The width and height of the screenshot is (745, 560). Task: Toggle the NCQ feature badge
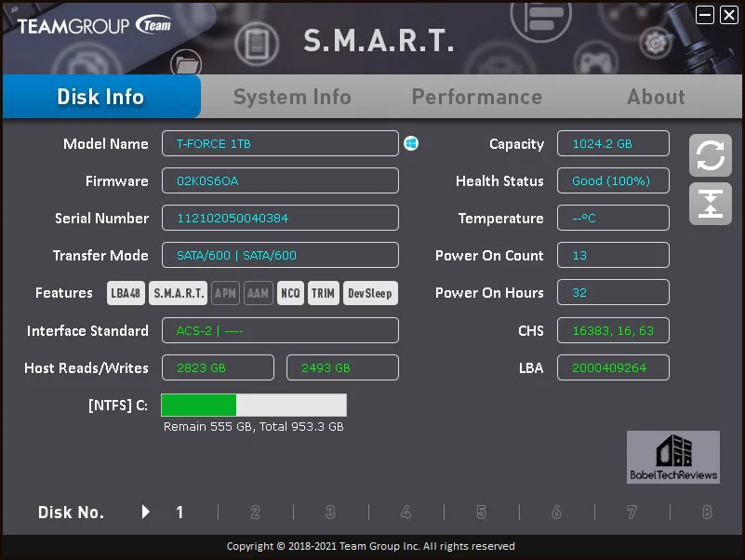(290, 293)
